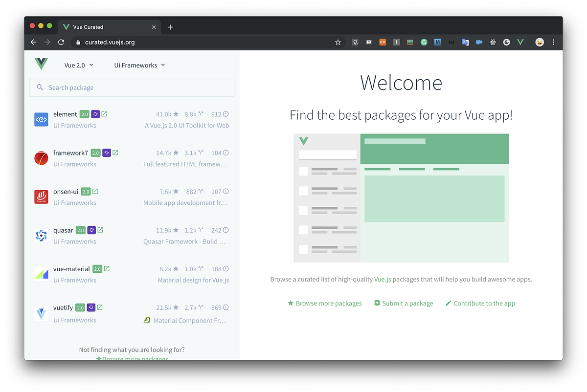Viewport: 587px width, 392px height.
Task: Open the Vue 2.0 version dropdown
Action: pyautogui.click(x=78, y=65)
